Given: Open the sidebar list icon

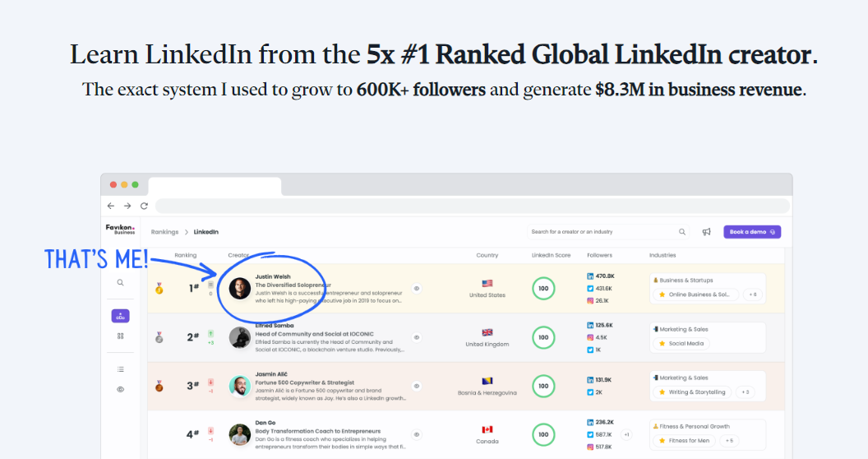Looking at the screenshot, I should tap(120, 369).
